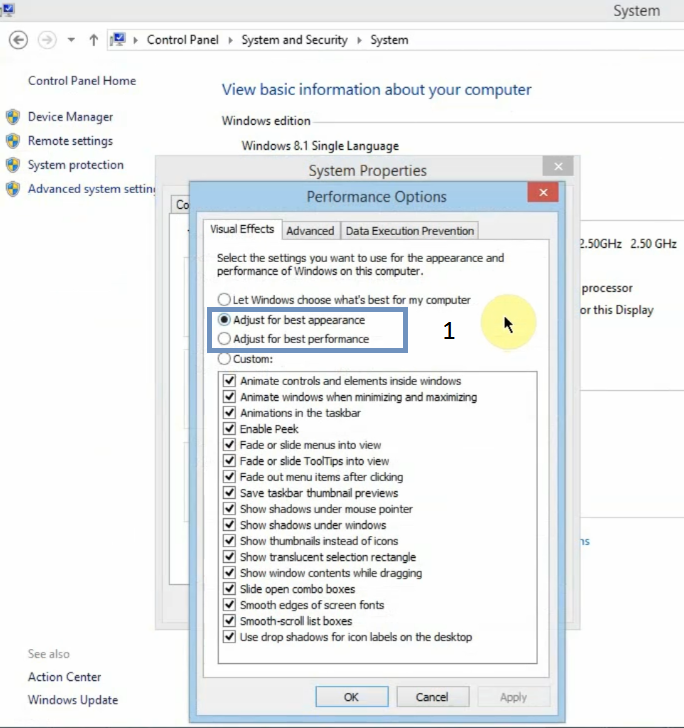Click System window title bar icon
The image size is (684, 728).
8,9
